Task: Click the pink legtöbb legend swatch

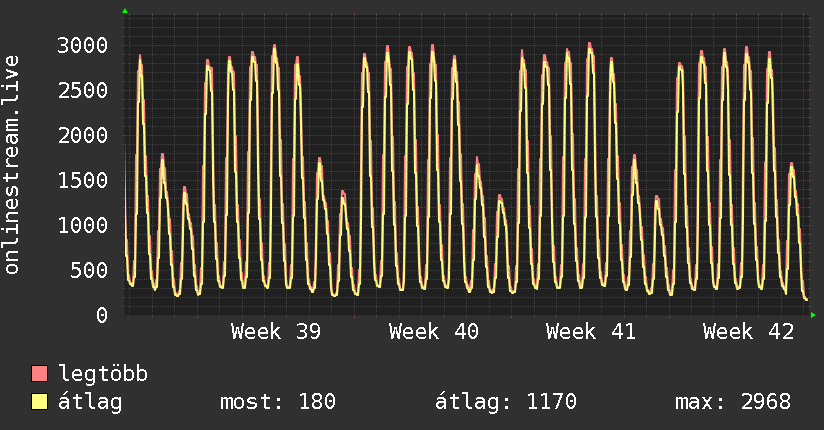Action: coord(39,373)
